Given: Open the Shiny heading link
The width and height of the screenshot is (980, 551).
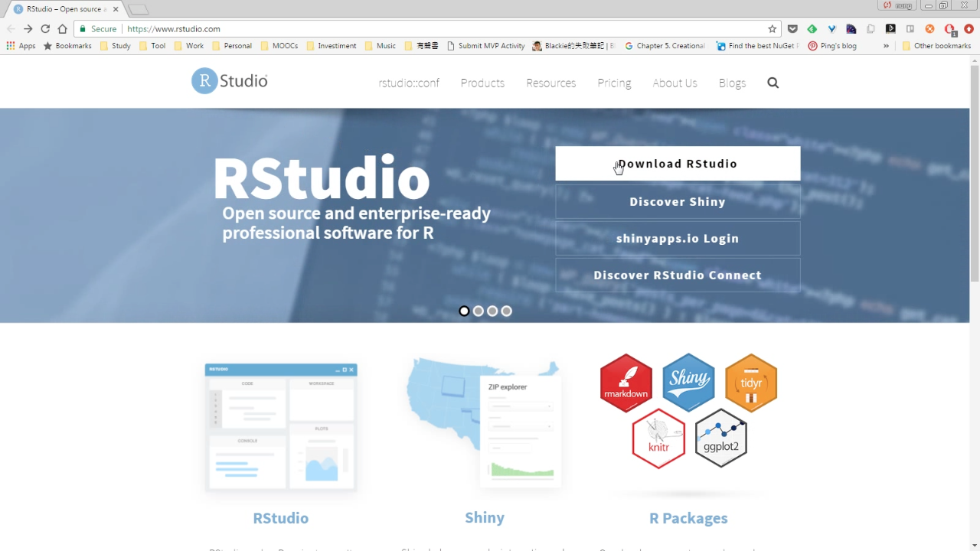Looking at the screenshot, I should coord(485,518).
